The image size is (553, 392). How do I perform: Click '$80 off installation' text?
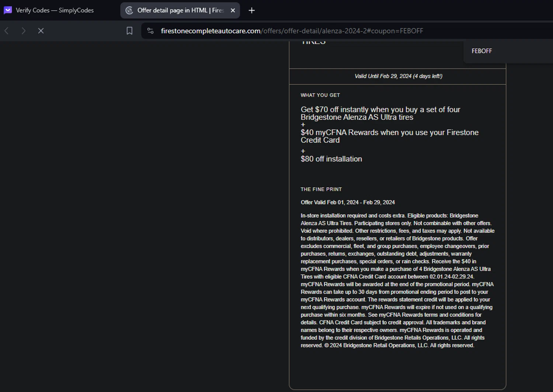pos(331,159)
